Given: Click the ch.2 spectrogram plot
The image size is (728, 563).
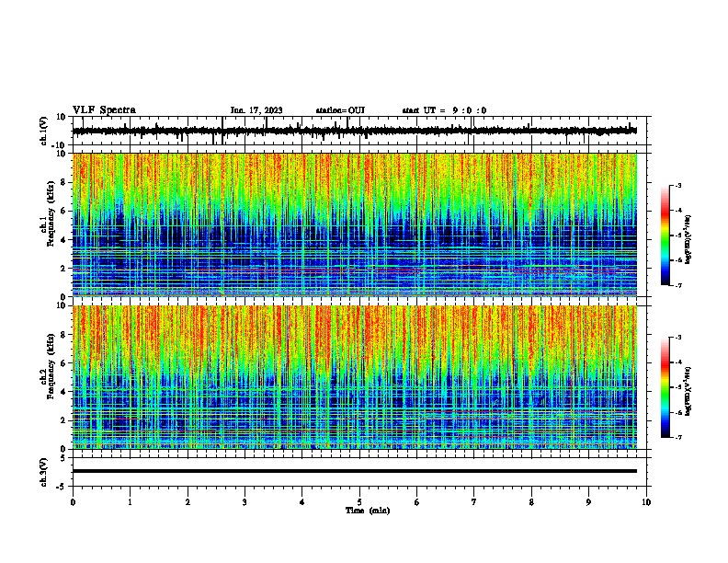Looking at the screenshot, I should 355,377.
